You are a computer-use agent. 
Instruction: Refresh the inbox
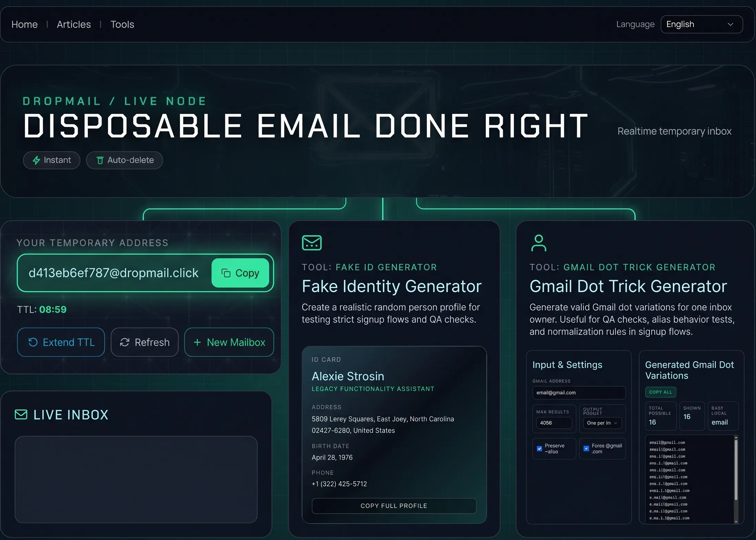click(145, 342)
